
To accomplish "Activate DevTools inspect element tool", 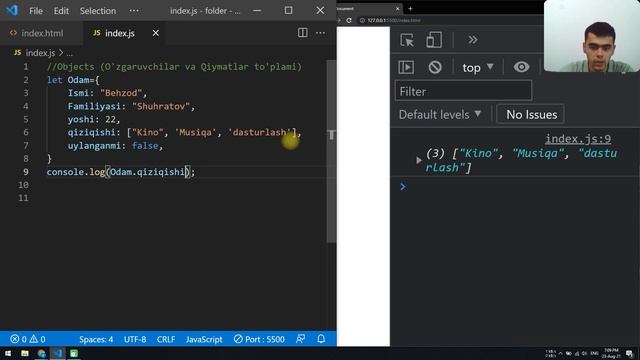I will 407,40.
